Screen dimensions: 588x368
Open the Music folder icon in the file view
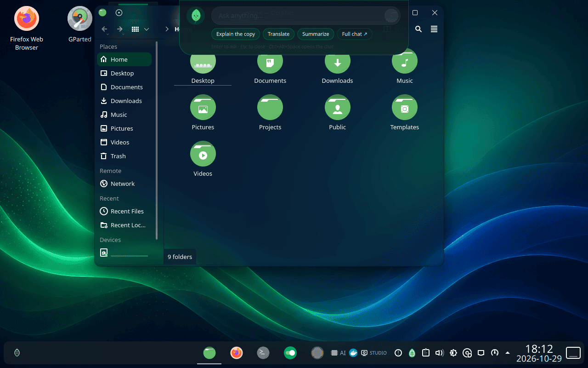[405, 61]
